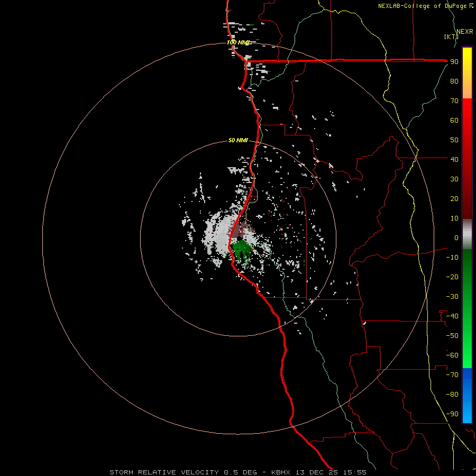
Task: Click the -70 value on velocity scale
Action: point(452,375)
